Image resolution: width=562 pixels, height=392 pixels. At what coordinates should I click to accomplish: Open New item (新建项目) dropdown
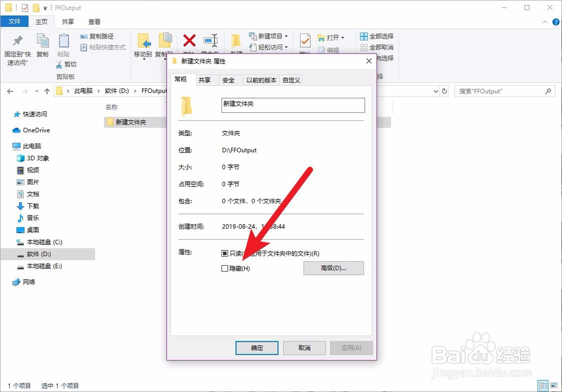269,36
